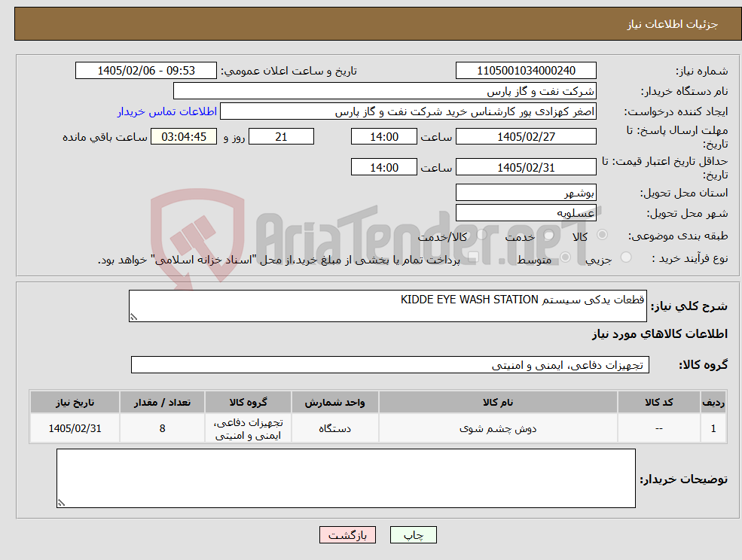Select the کالا/خدمت radio button
The height and width of the screenshot is (560, 742).
(x=481, y=234)
